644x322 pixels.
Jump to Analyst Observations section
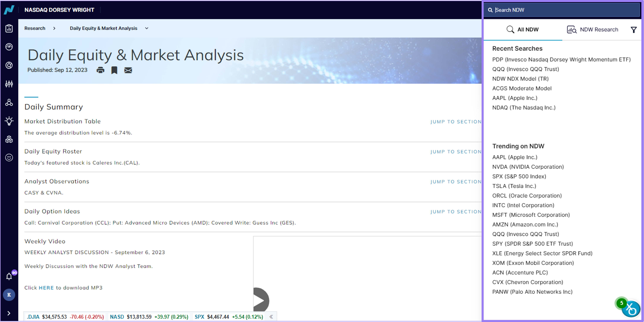click(456, 182)
